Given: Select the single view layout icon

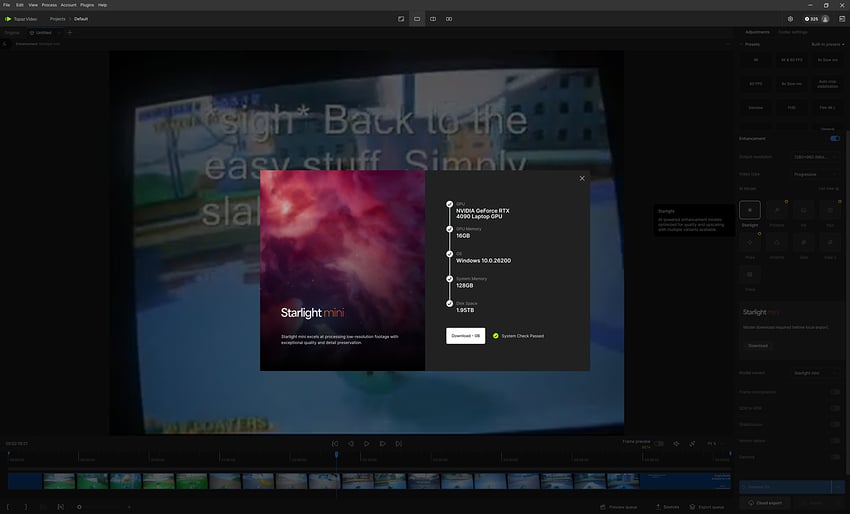Looking at the screenshot, I should (x=417, y=19).
